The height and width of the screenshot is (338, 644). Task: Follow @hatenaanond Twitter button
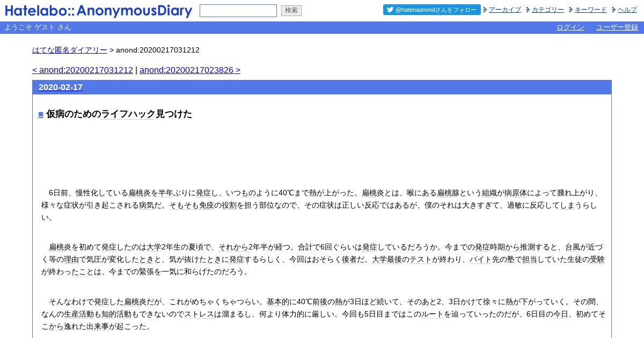pos(432,10)
